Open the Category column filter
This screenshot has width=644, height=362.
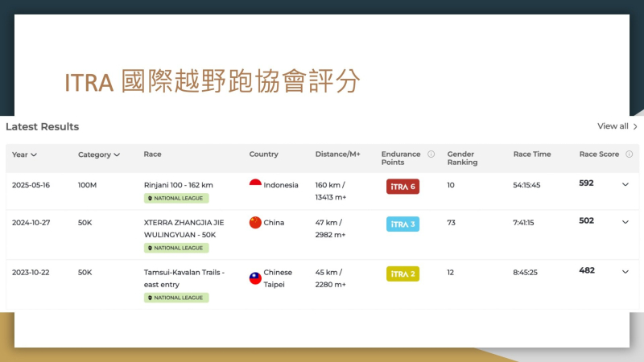(99, 154)
